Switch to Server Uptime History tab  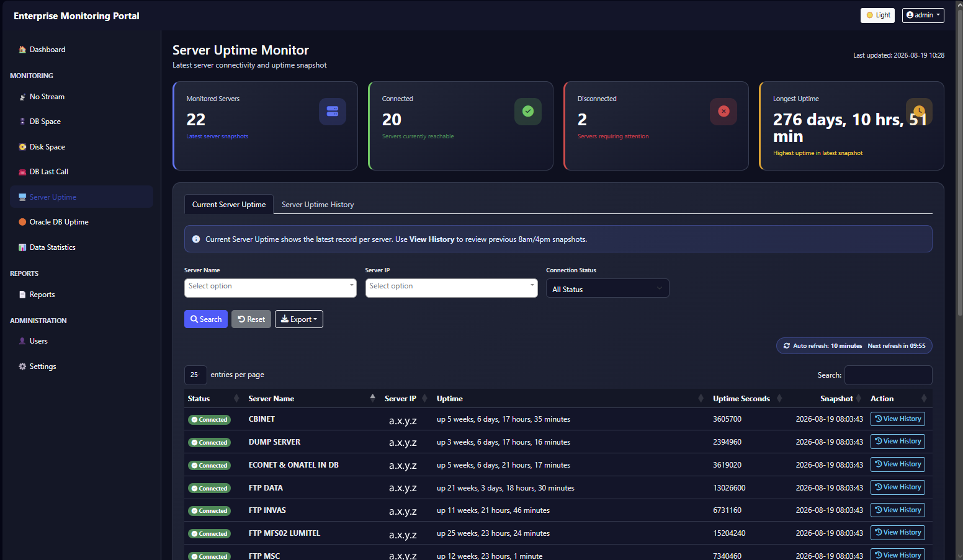point(318,205)
